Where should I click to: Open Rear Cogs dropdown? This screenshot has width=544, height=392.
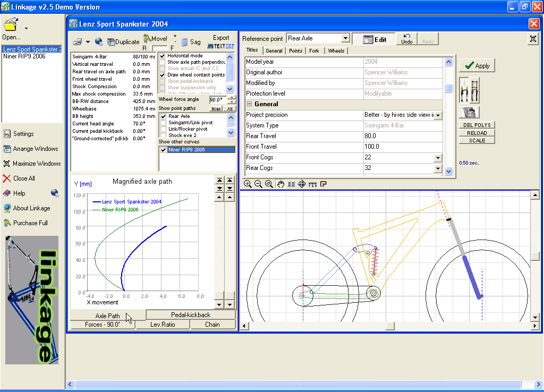coord(438,168)
